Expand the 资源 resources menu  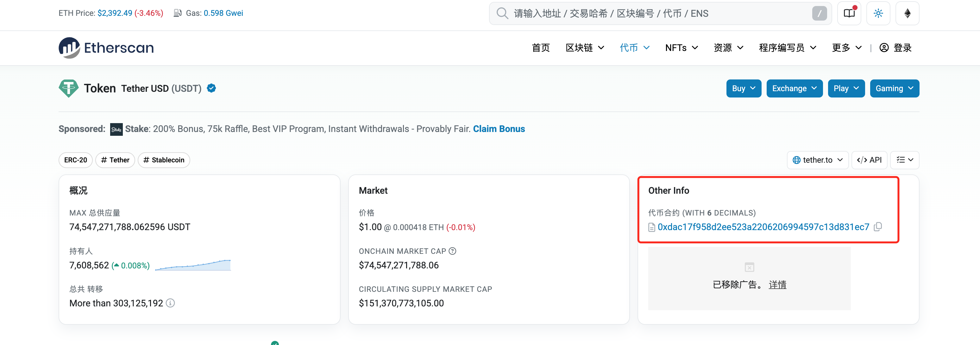tap(728, 48)
